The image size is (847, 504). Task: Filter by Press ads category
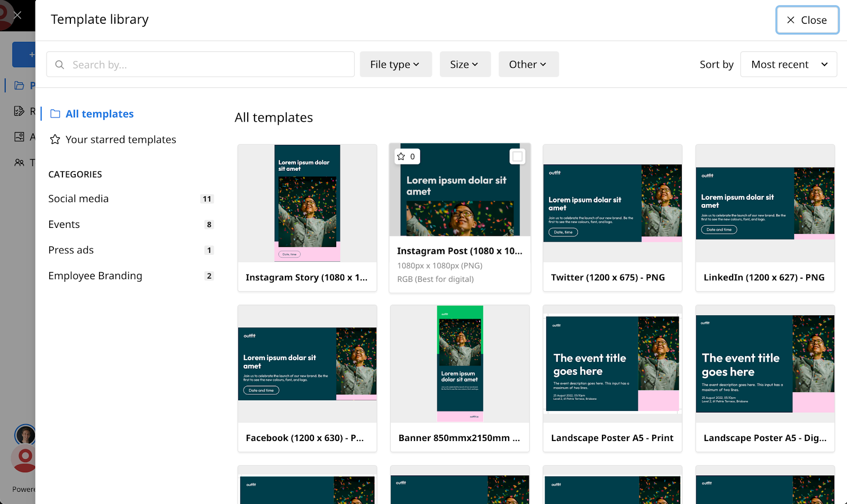[x=131, y=250]
